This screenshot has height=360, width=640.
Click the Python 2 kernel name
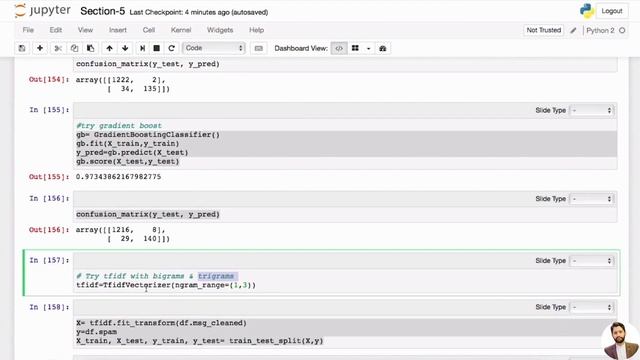[x=600, y=30]
